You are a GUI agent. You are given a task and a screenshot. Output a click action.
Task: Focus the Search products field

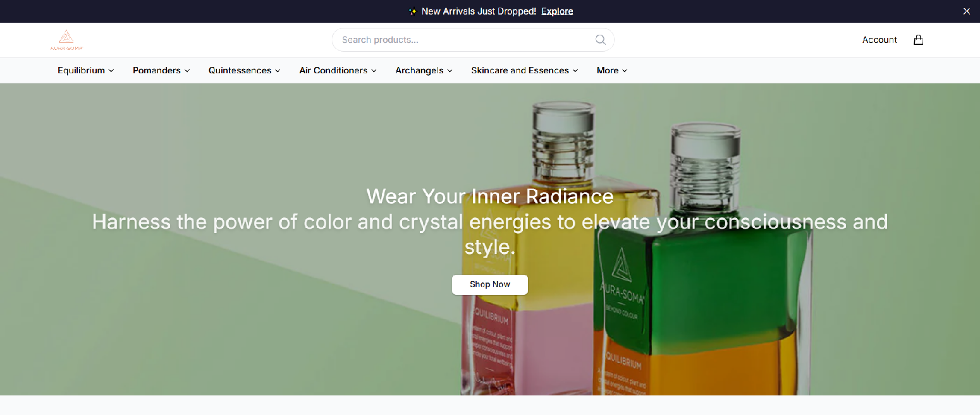click(473, 40)
